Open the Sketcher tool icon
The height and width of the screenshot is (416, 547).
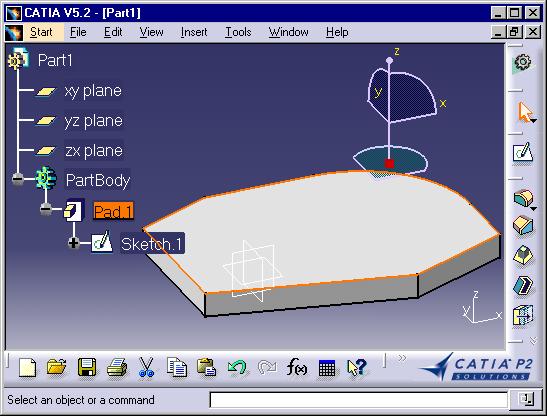(523, 153)
